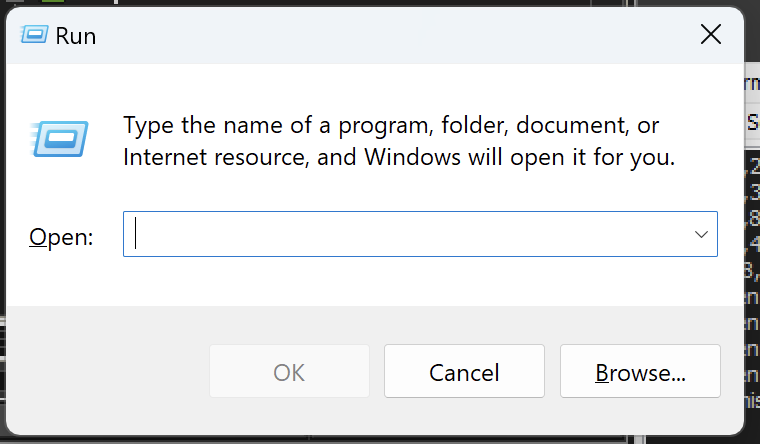
Task: Click the Cancel button
Action: point(464,373)
